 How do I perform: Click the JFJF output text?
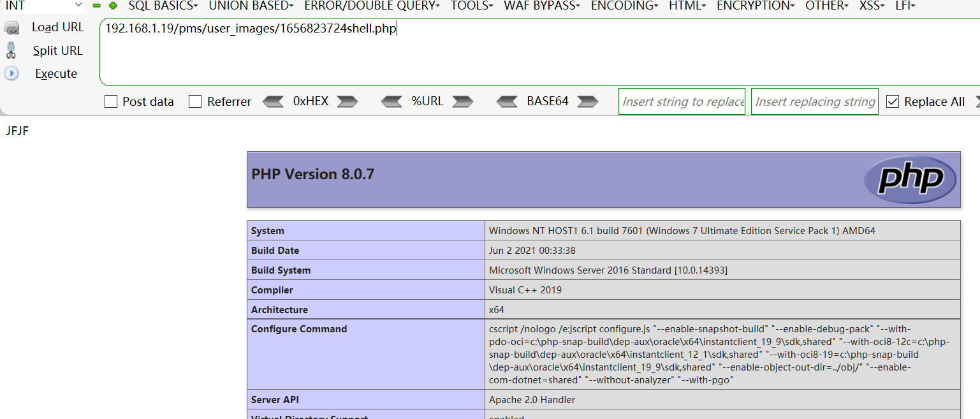[17, 131]
